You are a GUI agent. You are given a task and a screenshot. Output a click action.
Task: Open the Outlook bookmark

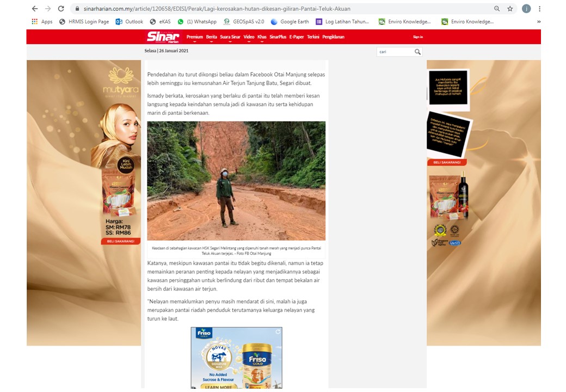[129, 22]
